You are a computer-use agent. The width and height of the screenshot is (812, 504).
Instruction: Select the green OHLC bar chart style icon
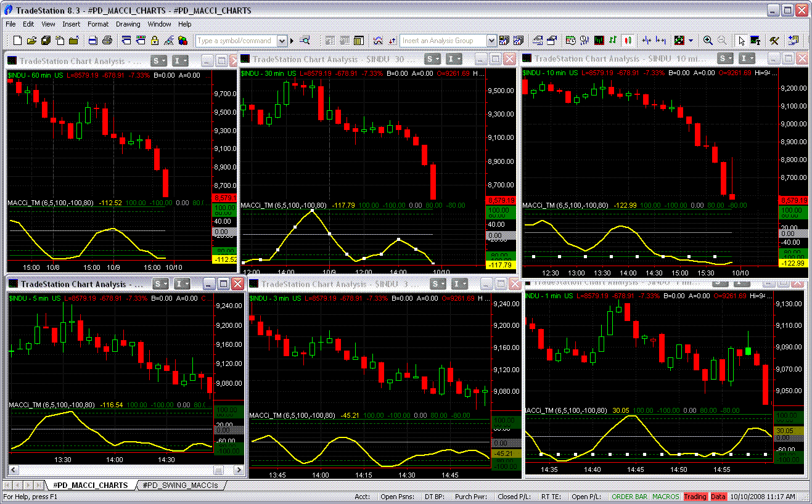coord(613,41)
